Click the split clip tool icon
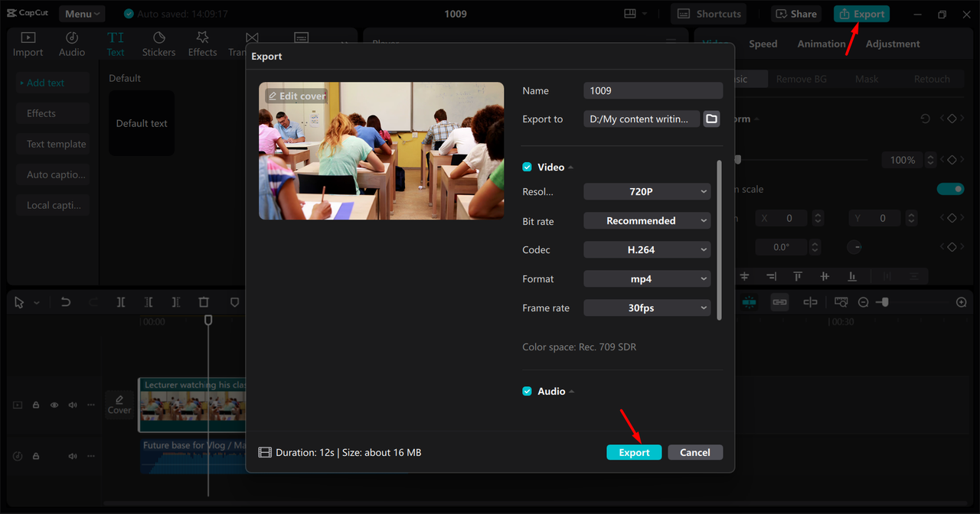 121,302
